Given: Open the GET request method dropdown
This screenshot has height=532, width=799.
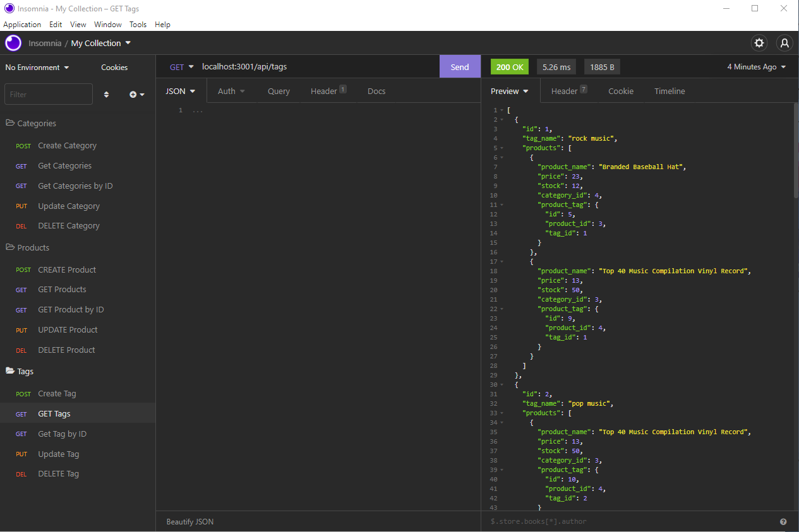Looking at the screenshot, I should coord(181,66).
